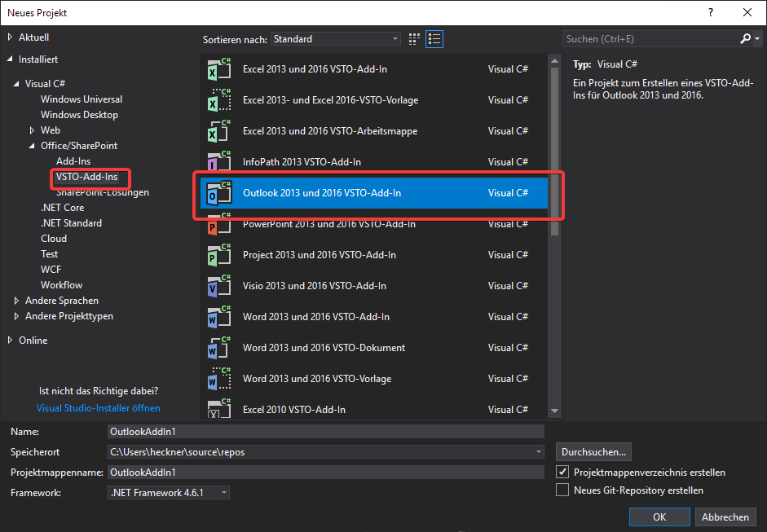The width and height of the screenshot is (767, 532).
Task: Click the Excel 2016-VSTO-Vorlage template icon
Action: click(218, 99)
